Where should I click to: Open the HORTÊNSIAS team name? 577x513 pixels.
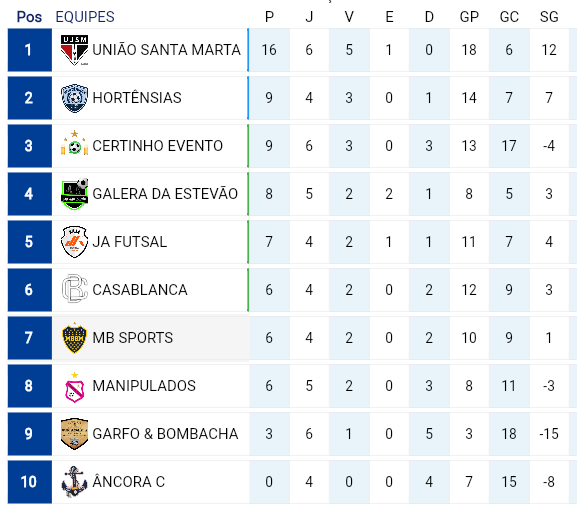point(137,98)
